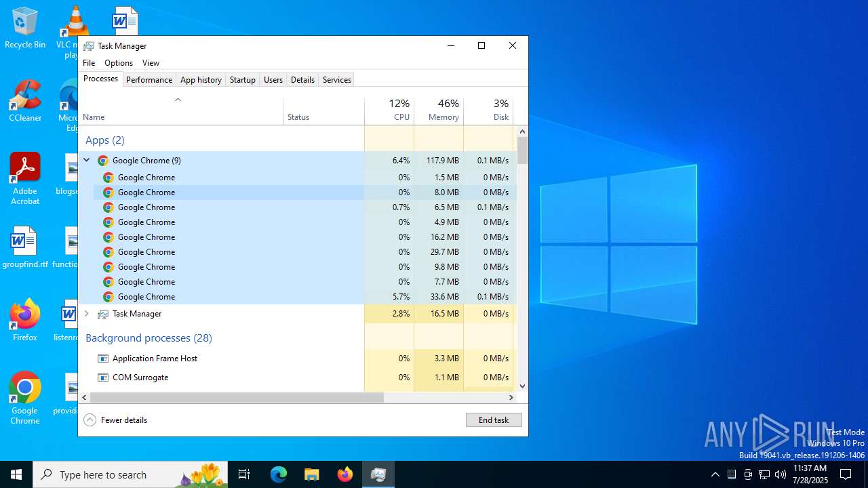Click the Task Manager title bar icon
868x488 pixels.
click(x=89, y=46)
